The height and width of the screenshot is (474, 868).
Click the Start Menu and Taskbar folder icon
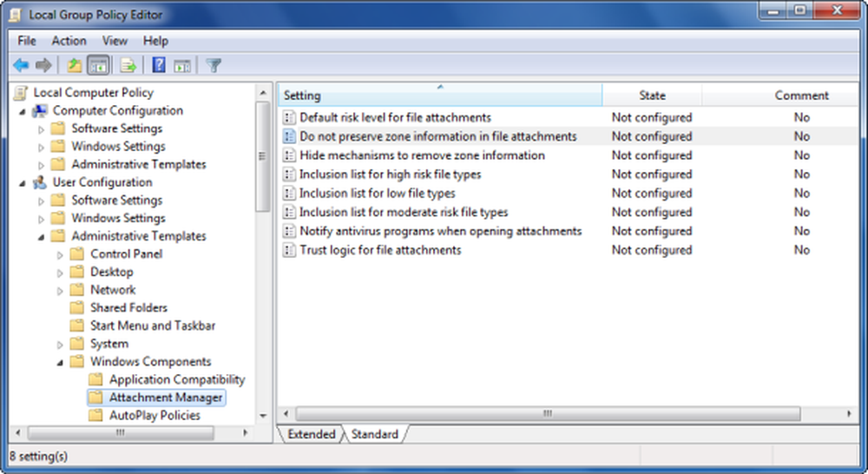coord(77,326)
